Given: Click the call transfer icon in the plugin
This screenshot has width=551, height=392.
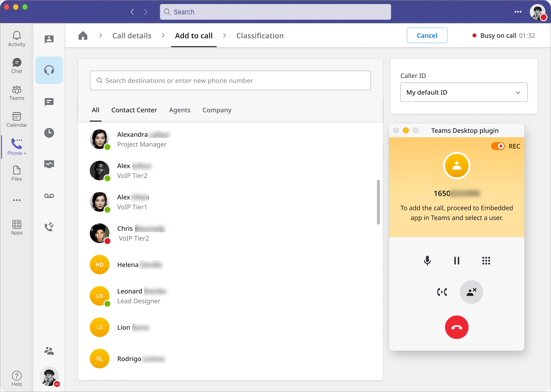Looking at the screenshot, I should point(442,292).
